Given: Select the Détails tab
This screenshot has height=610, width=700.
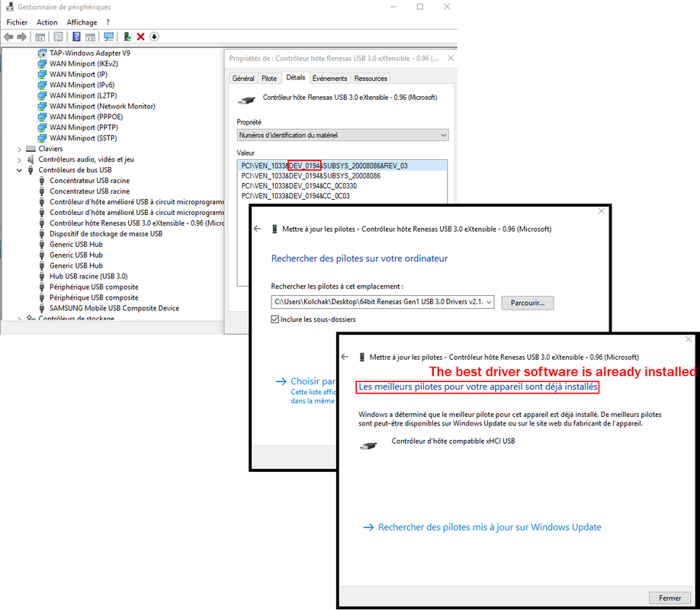Looking at the screenshot, I should pos(296,77).
